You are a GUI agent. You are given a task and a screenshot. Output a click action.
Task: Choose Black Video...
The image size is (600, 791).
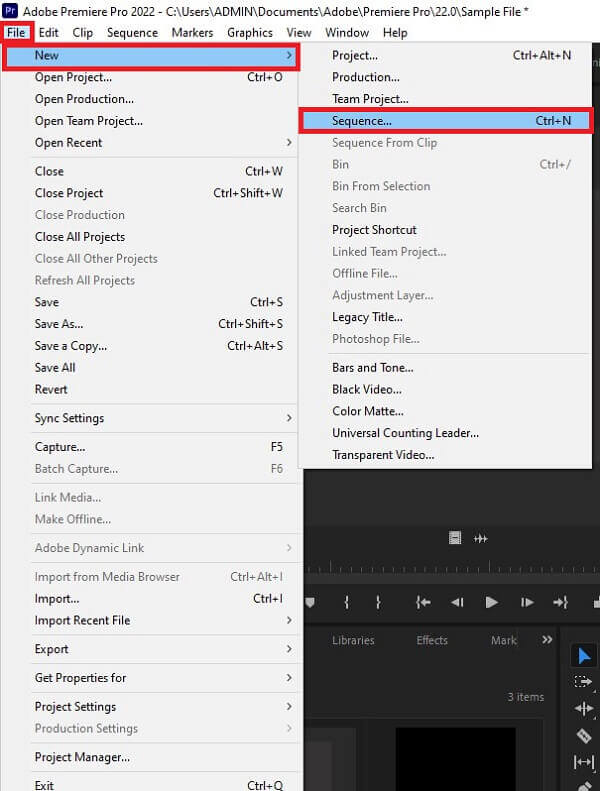[x=445, y=389]
